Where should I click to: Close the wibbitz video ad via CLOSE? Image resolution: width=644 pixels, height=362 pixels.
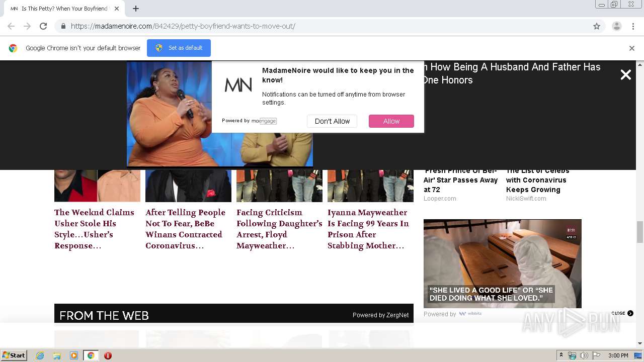pyautogui.click(x=622, y=313)
